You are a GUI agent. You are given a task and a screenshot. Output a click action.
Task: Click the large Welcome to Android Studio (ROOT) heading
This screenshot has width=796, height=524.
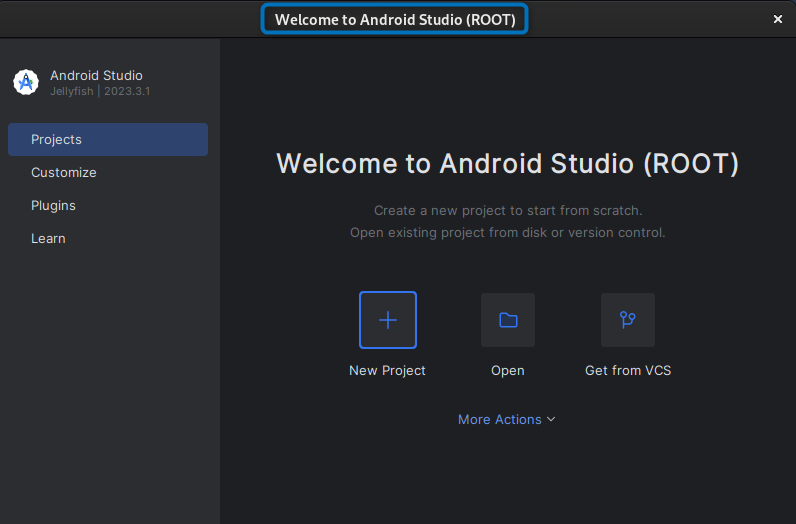[x=508, y=163]
